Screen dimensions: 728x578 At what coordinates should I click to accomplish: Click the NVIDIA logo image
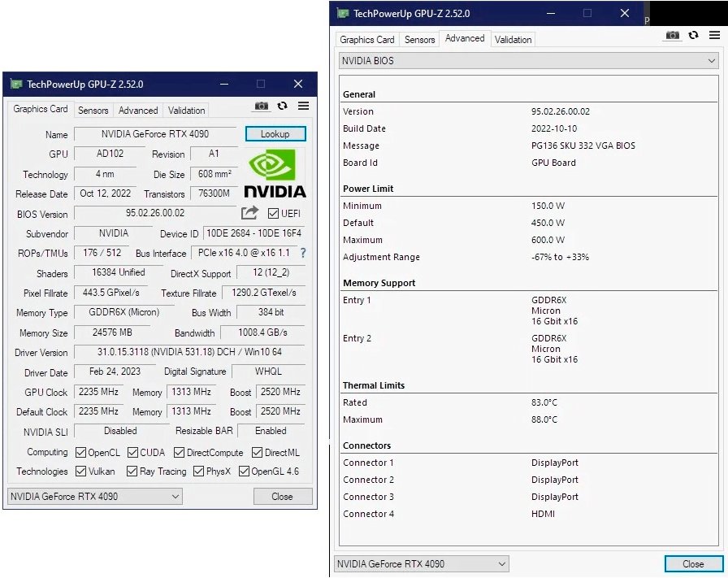tap(275, 173)
